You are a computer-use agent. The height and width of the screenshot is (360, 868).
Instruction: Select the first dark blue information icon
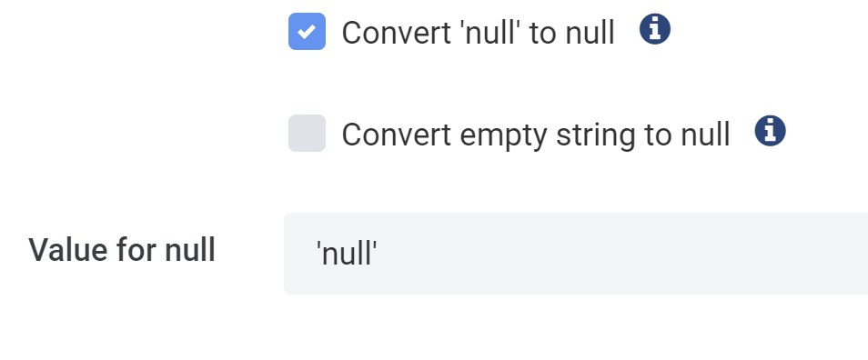[655, 29]
